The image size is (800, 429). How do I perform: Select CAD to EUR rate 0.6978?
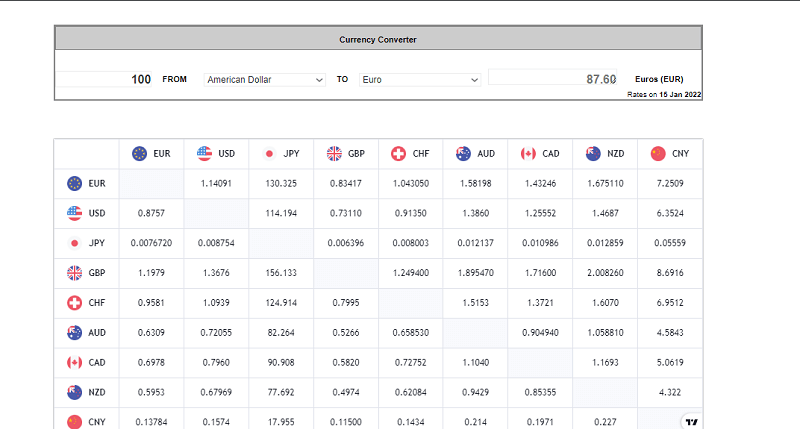pos(152,362)
